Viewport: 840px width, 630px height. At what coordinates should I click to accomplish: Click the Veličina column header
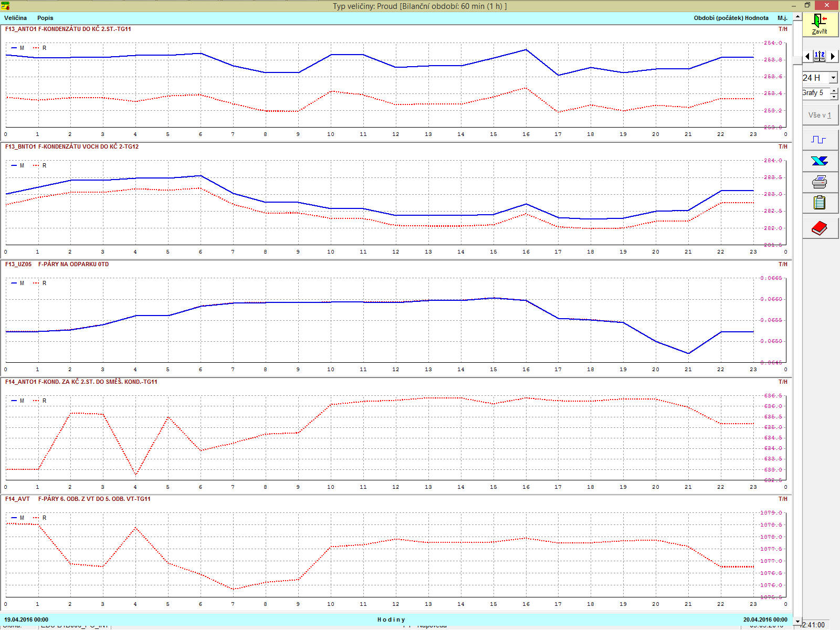coord(15,18)
